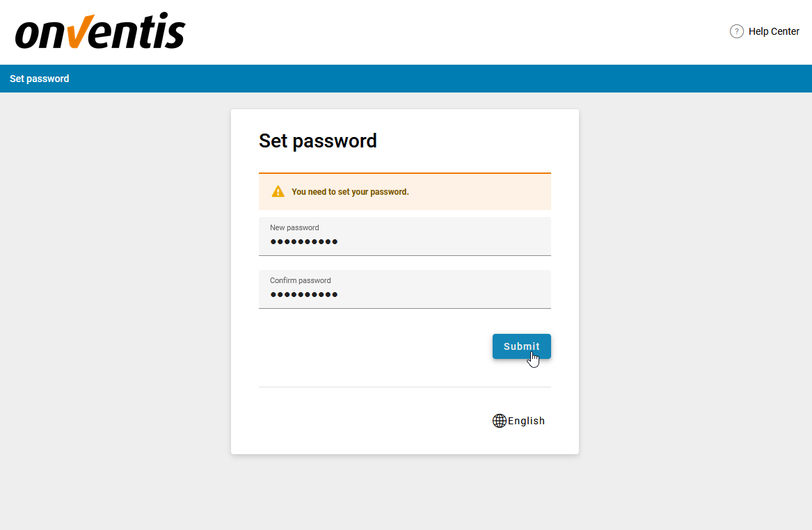Select the Set password card title
The image size is (812, 530).
click(318, 140)
